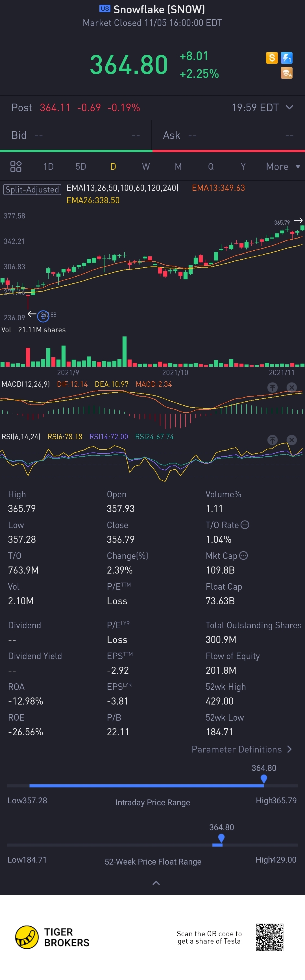Tap the 52-Week Price Float Range marker
This screenshot has width=305, height=980.
click(221, 838)
